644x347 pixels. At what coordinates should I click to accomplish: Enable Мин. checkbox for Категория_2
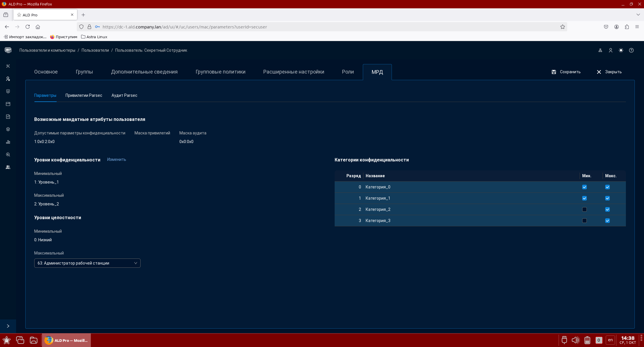click(584, 209)
